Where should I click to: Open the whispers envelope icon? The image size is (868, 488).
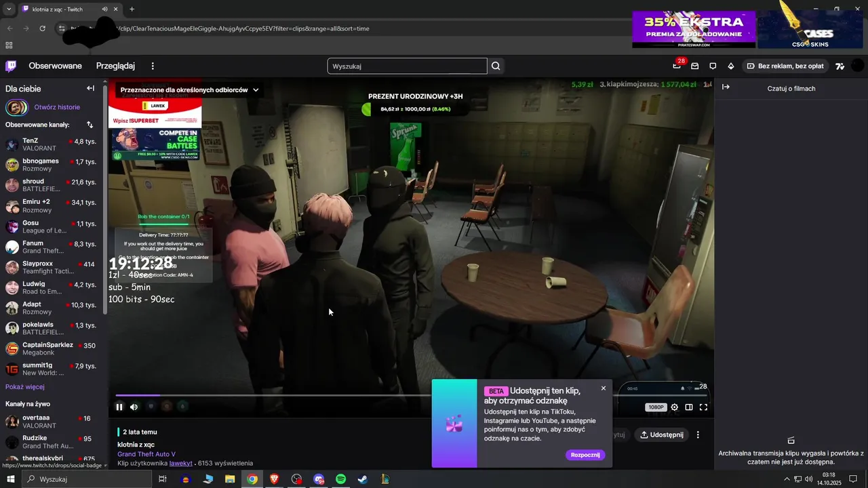tap(694, 66)
